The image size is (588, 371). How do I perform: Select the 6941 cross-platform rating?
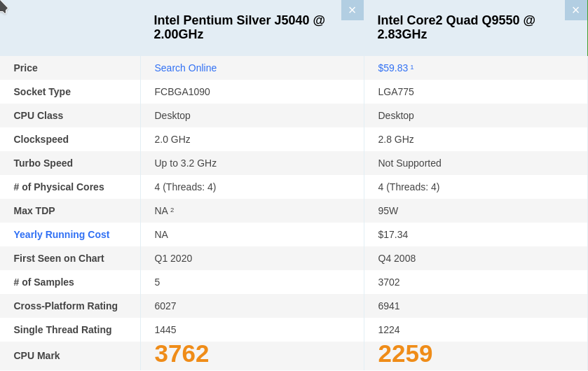tap(389, 306)
